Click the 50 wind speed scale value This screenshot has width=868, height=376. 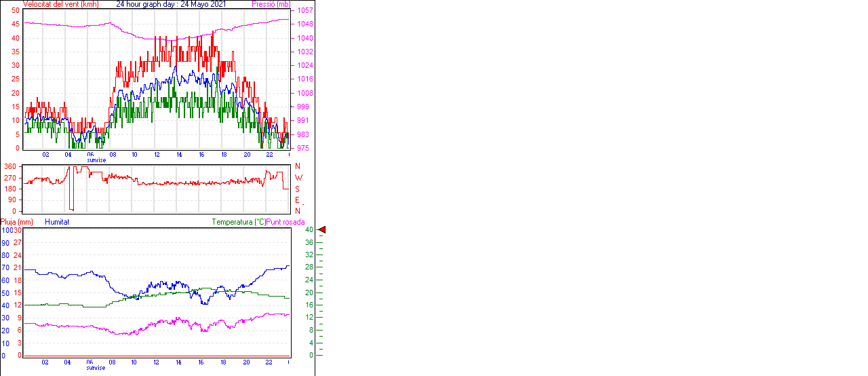tap(16, 11)
